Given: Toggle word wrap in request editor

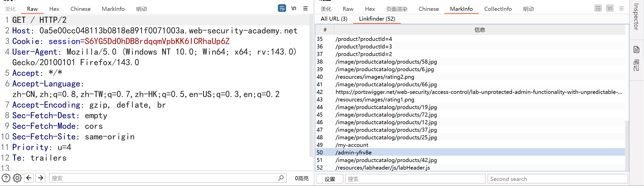Looking at the screenshot, I should point(282,8).
